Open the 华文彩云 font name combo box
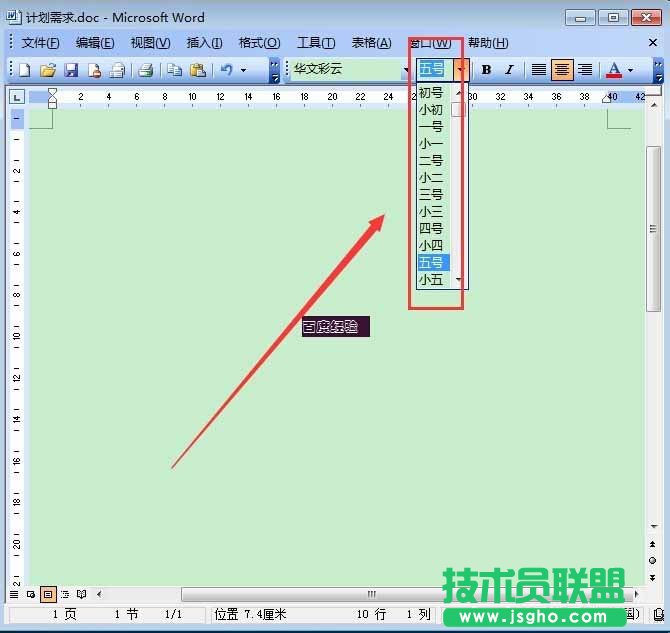 pyautogui.click(x=350, y=69)
